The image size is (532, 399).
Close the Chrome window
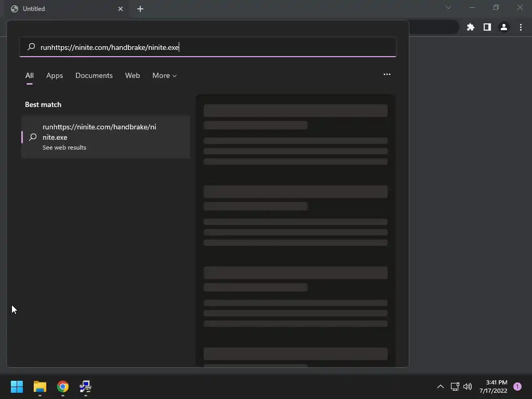(520, 7)
